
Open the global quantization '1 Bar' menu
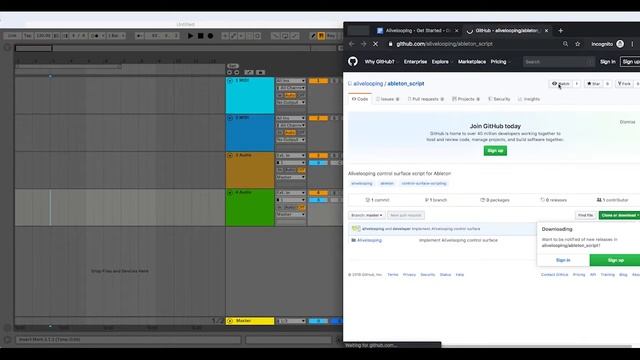coord(116,36)
